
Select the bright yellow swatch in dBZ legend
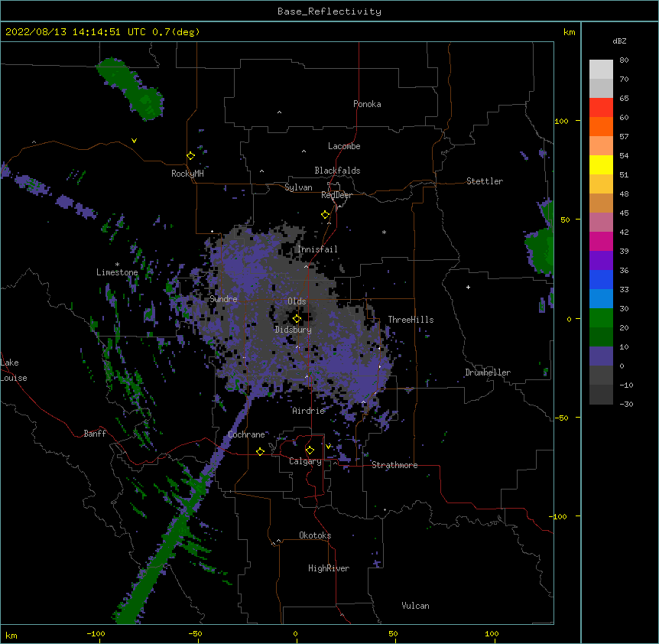pyautogui.click(x=601, y=164)
